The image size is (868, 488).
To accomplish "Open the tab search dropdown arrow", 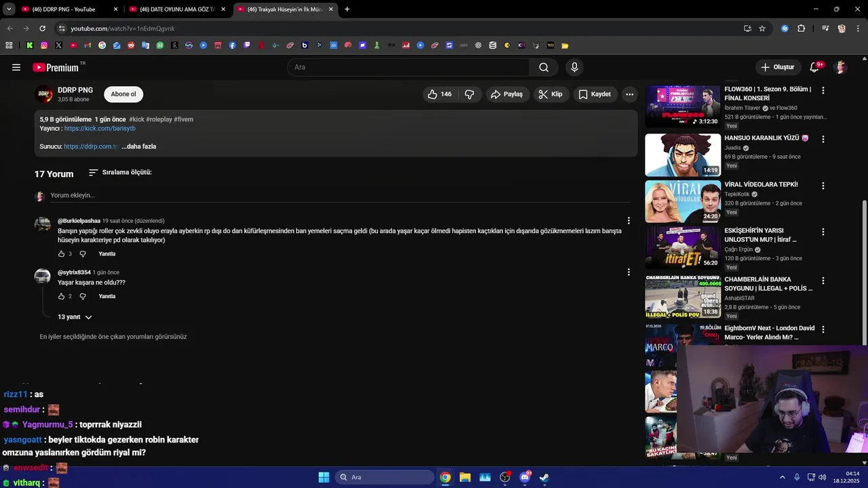I will [9, 9].
